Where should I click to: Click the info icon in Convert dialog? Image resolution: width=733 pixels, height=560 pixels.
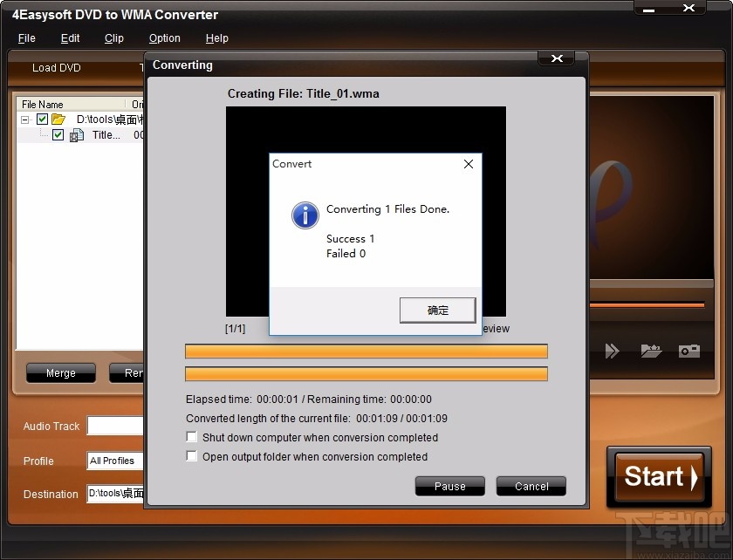305,215
